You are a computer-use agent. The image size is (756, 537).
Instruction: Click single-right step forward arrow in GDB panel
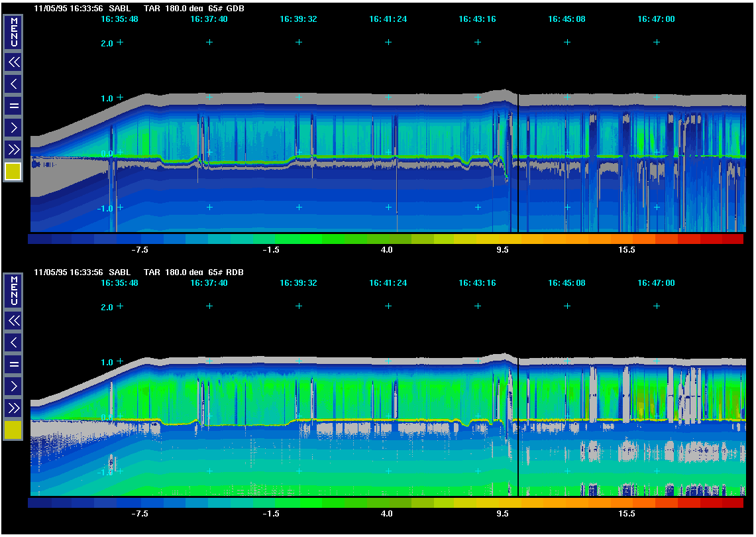click(13, 127)
